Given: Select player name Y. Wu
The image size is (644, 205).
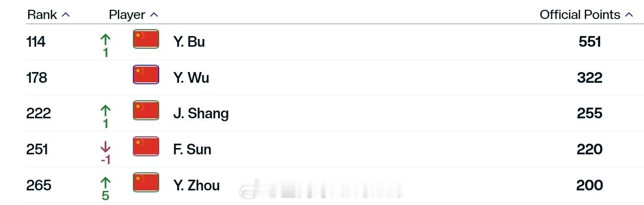Looking at the screenshot, I should (x=191, y=78).
